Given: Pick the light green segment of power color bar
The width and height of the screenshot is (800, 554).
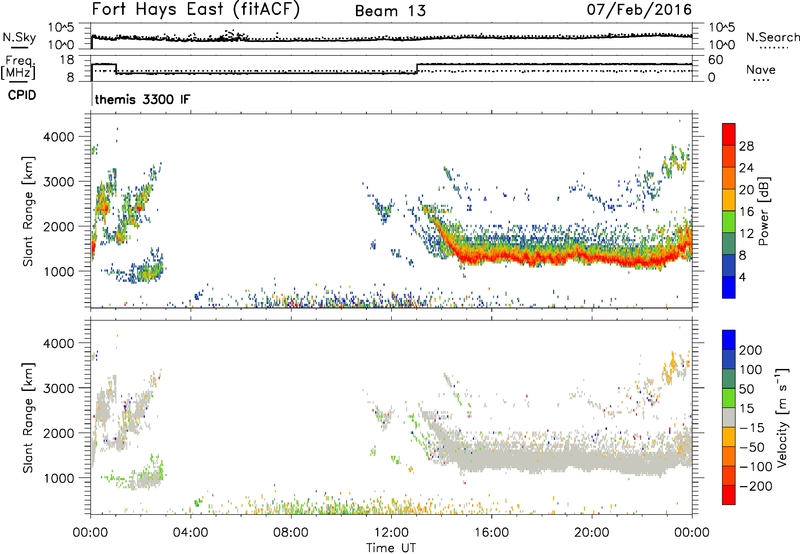Looking at the screenshot, I should [729, 221].
